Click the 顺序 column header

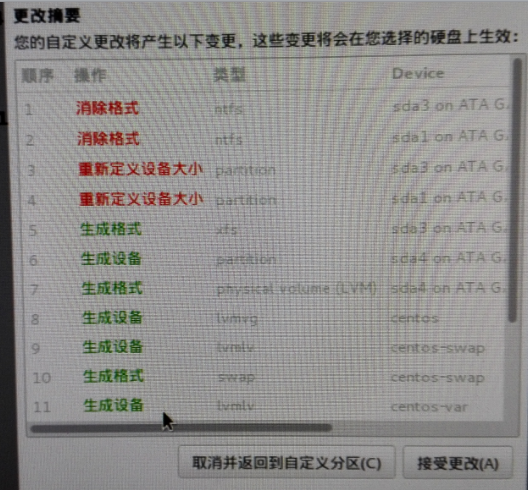tap(37, 75)
